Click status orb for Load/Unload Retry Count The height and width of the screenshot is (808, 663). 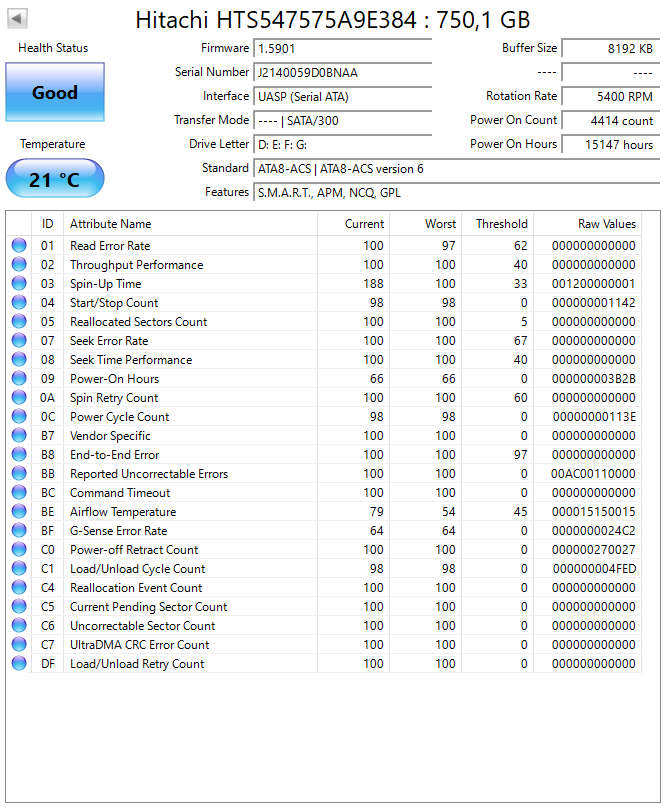[x=19, y=663]
